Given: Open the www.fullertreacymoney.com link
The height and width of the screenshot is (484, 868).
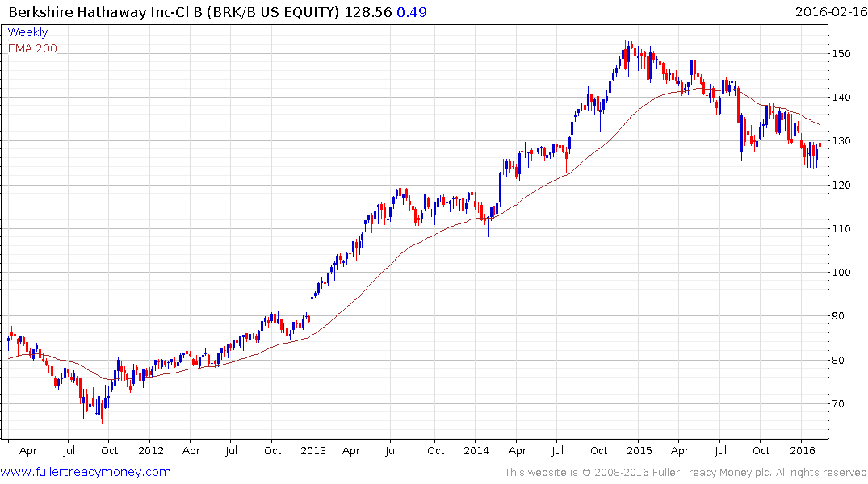Looking at the screenshot, I should (86, 472).
